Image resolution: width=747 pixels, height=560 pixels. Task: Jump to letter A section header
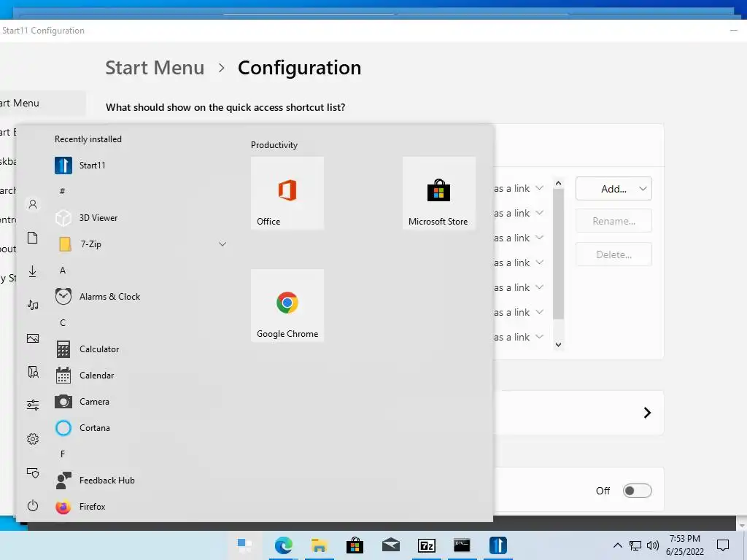(x=63, y=271)
